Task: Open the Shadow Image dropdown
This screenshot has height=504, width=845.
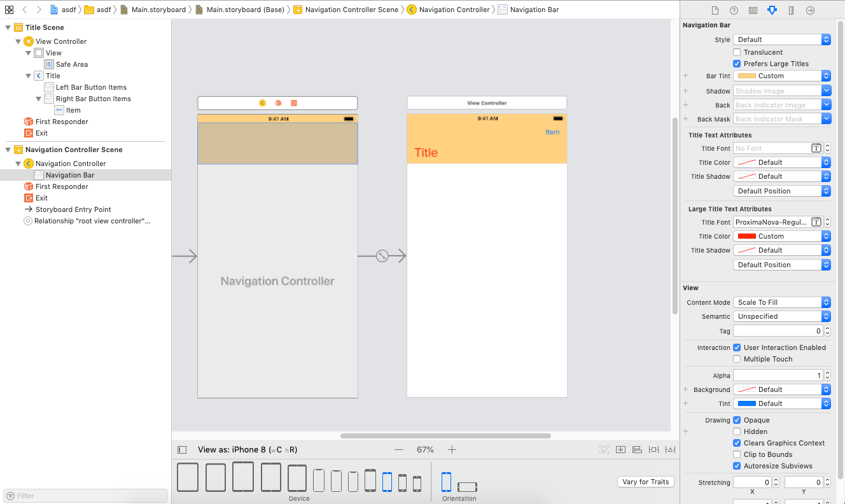Action: pyautogui.click(x=782, y=91)
